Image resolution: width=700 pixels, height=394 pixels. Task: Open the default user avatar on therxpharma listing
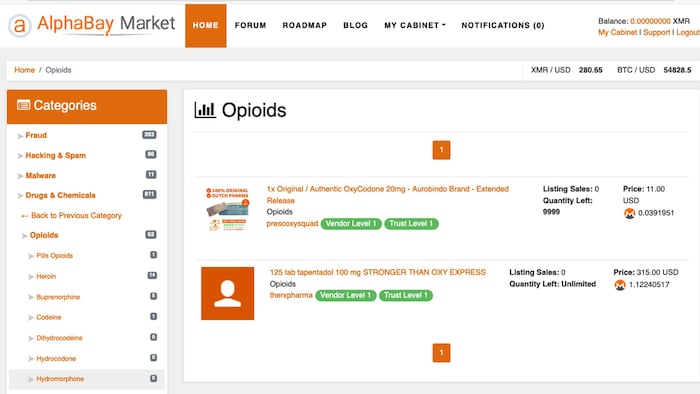(227, 293)
